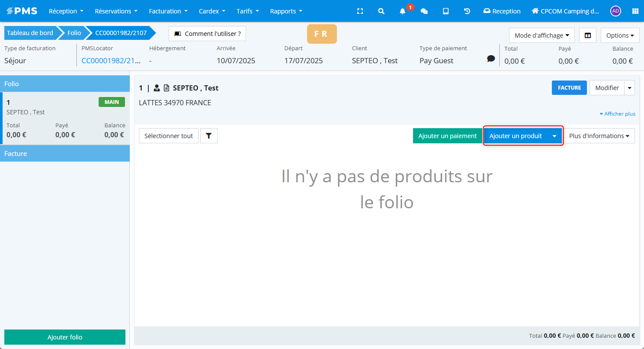Open the history clock icon

pyautogui.click(x=467, y=11)
